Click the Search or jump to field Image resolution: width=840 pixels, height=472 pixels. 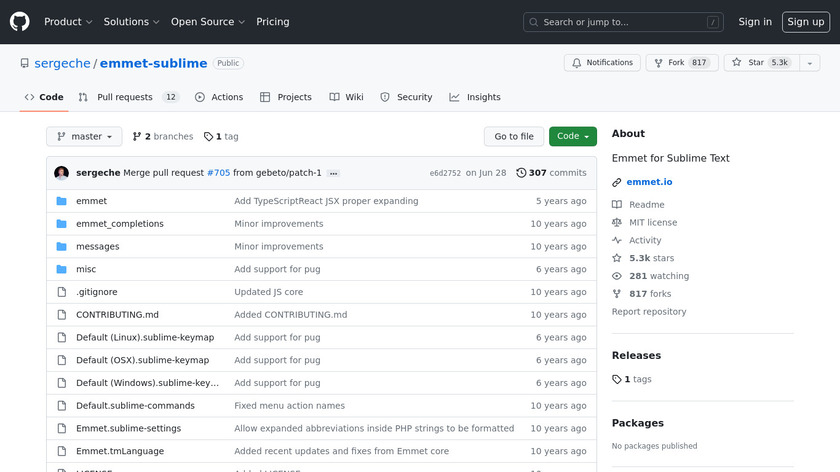click(x=622, y=22)
